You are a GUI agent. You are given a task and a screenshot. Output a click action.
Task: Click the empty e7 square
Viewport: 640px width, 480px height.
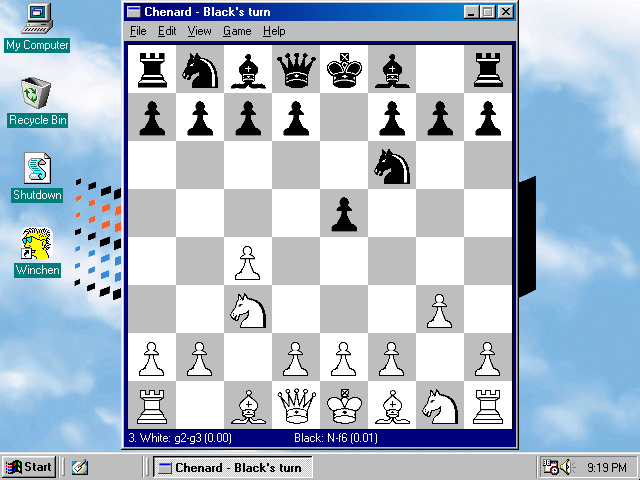344,118
